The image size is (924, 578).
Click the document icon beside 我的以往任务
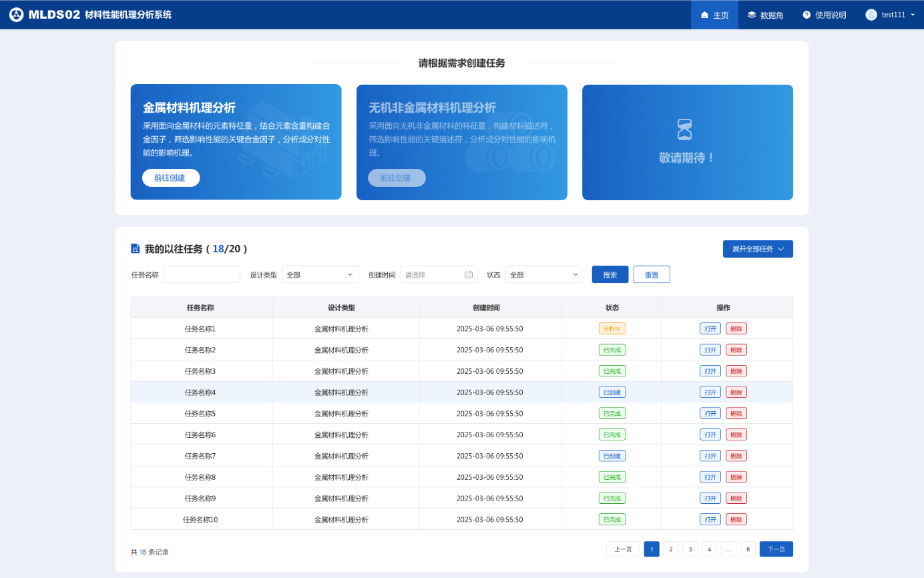136,249
